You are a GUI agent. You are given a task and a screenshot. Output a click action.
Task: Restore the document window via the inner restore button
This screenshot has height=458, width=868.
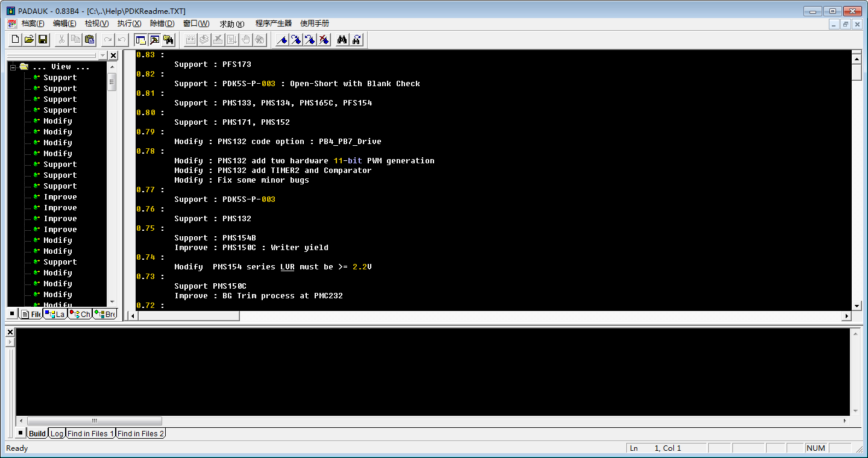(x=846, y=24)
